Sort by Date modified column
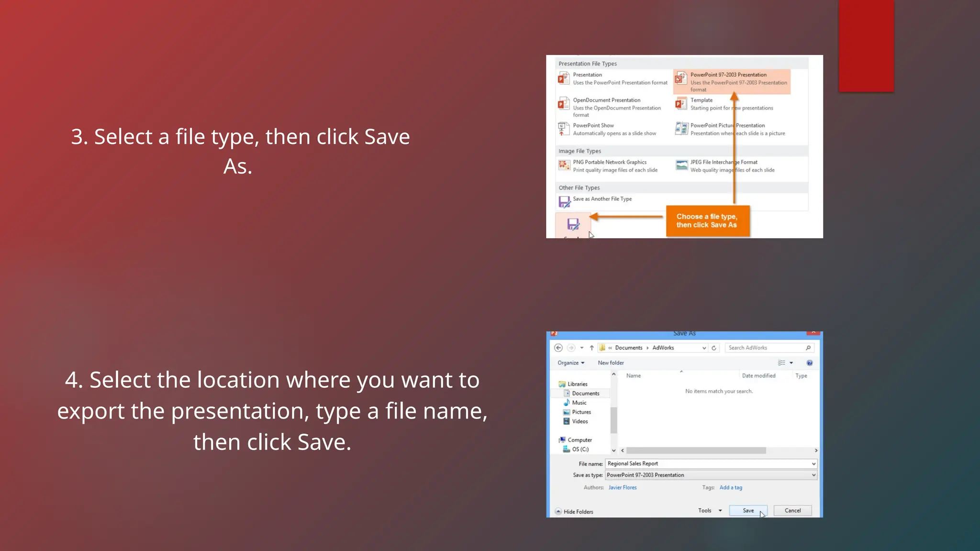 tap(758, 376)
